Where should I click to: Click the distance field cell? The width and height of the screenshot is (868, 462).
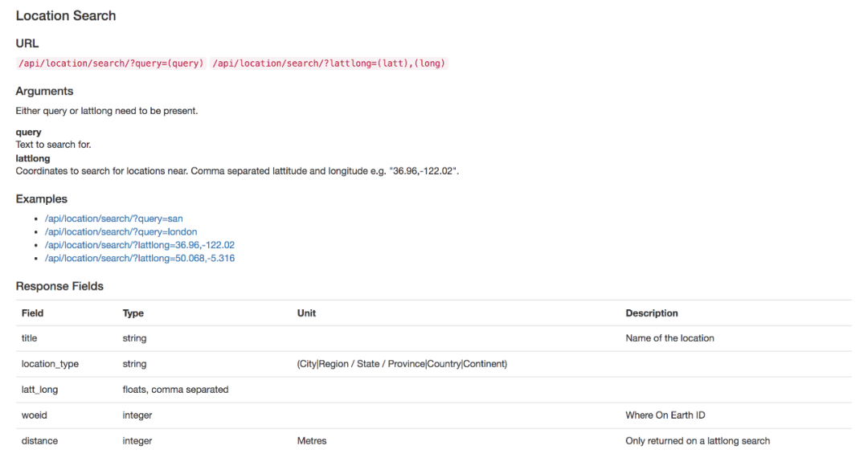coord(40,441)
